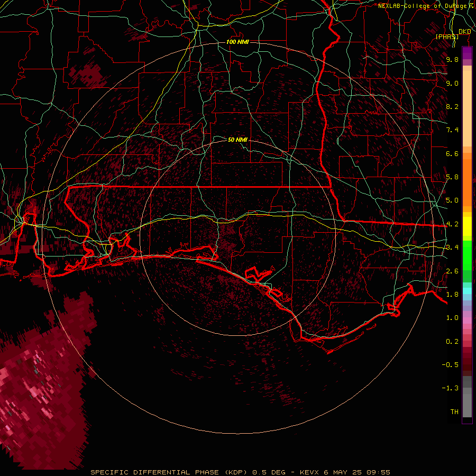Click the 8.2 value on the color scale

click(452, 106)
